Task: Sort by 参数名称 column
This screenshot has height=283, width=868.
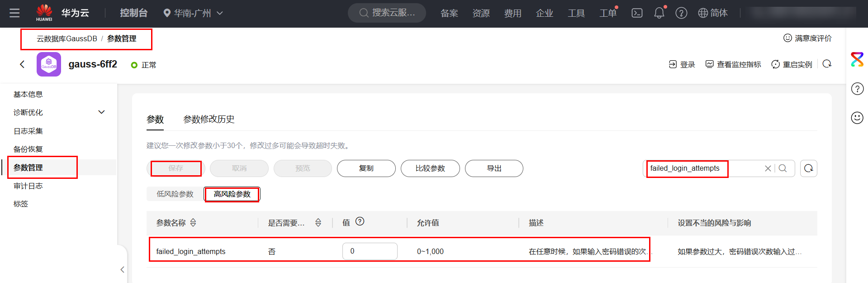Action: coord(193,223)
